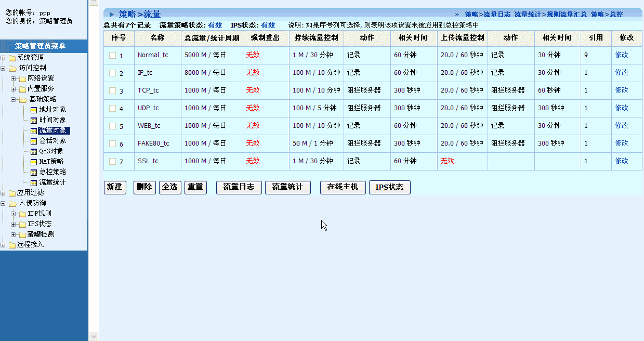Select the TCP_tc row checkbox
This screenshot has width=644, height=341.
[112, 90]
